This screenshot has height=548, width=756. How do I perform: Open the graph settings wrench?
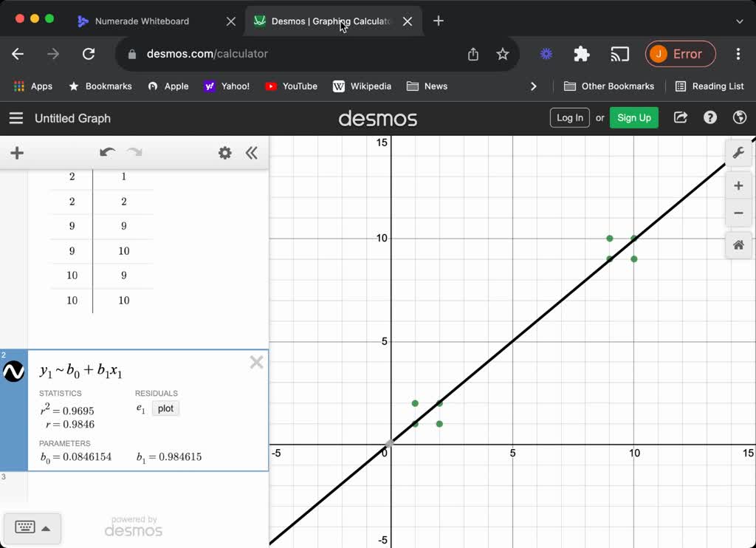click(738, 153)
